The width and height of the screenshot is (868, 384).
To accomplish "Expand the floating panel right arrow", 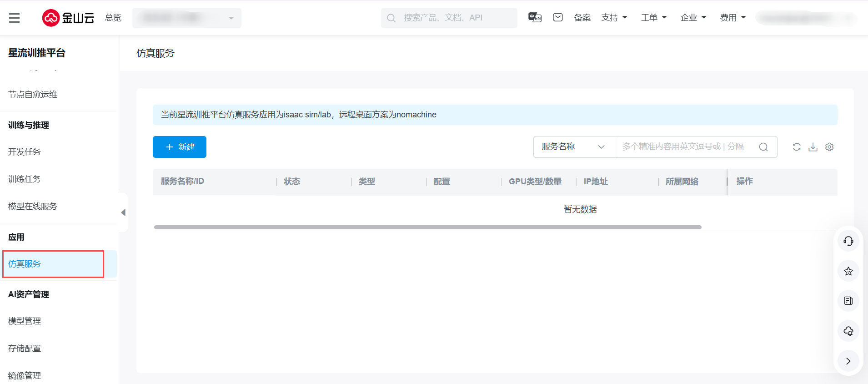I will pyautogui.click(x=848, y=361).
